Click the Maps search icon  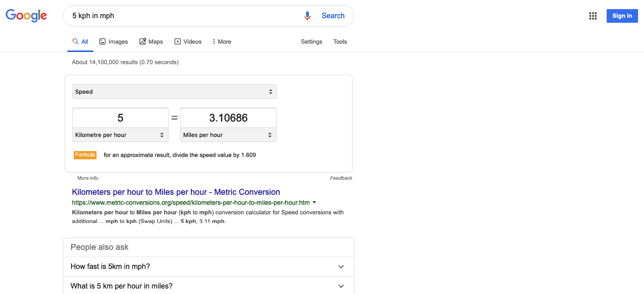tap(142, 41)
